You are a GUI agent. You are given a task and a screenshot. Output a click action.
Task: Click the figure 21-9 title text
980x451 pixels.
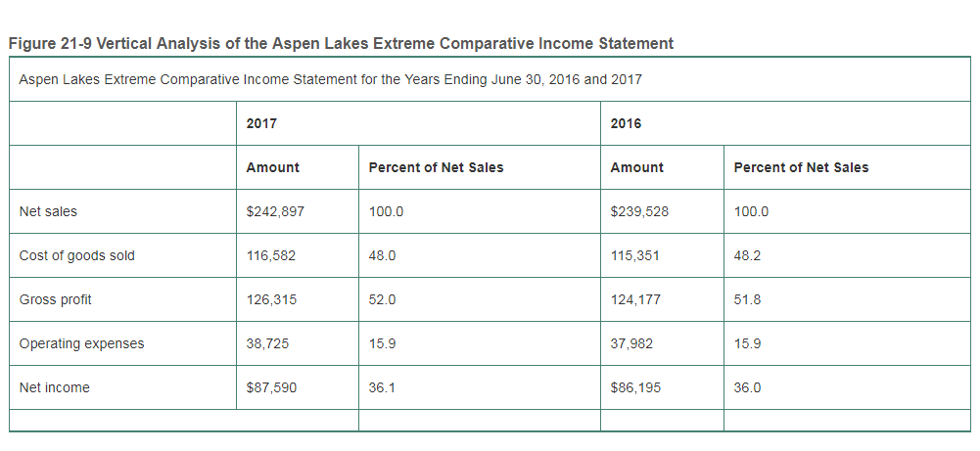click(341, 44)
